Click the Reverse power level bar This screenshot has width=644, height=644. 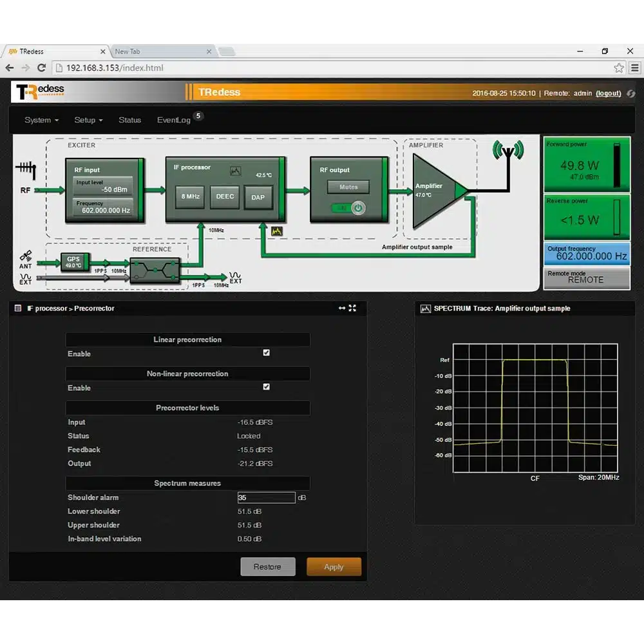(617, 217)
